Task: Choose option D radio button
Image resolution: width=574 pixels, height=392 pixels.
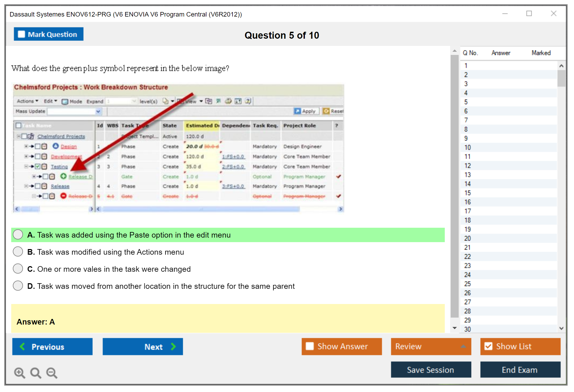Action: [18, 286]
